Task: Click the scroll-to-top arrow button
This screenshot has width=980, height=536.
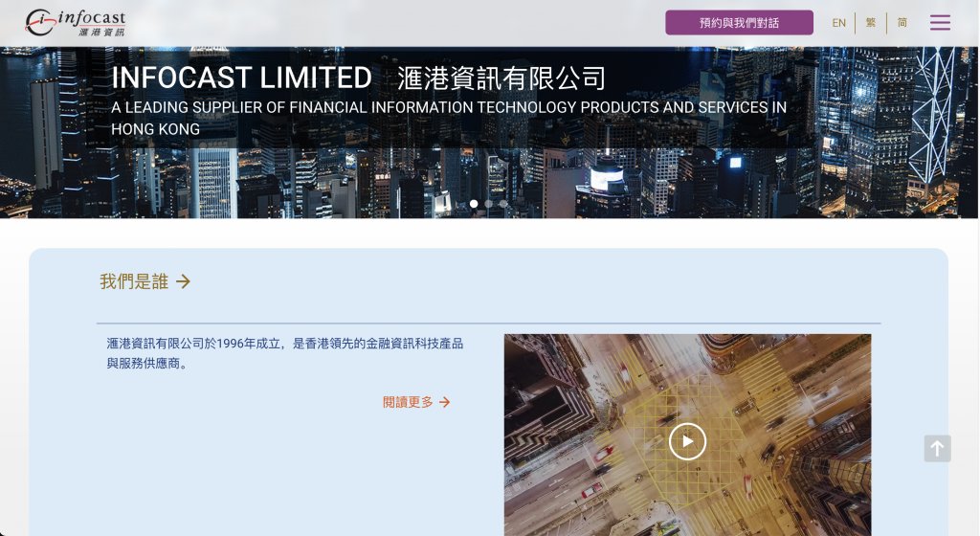Action: [938, 449]
